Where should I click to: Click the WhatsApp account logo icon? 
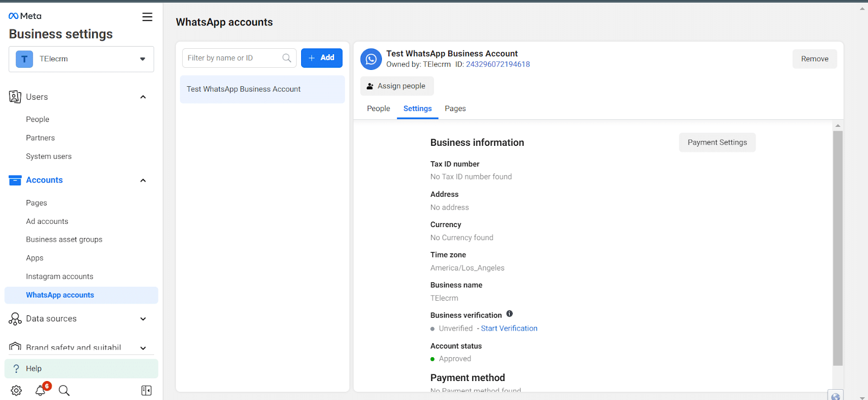(x=371, y=59)
